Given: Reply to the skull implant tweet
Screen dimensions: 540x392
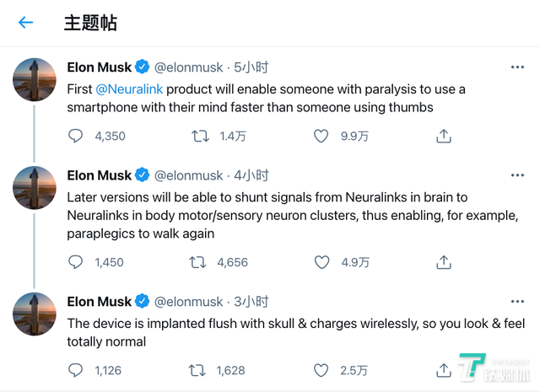Looking at the screenshot, I should pyautogui.click(x=76, y=370).
